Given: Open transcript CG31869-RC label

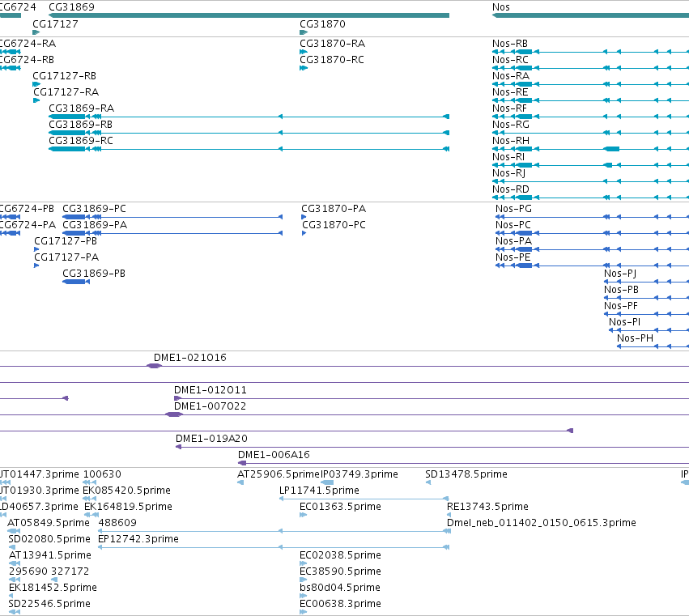Looking at the screenshot, I should click(81, 141).
